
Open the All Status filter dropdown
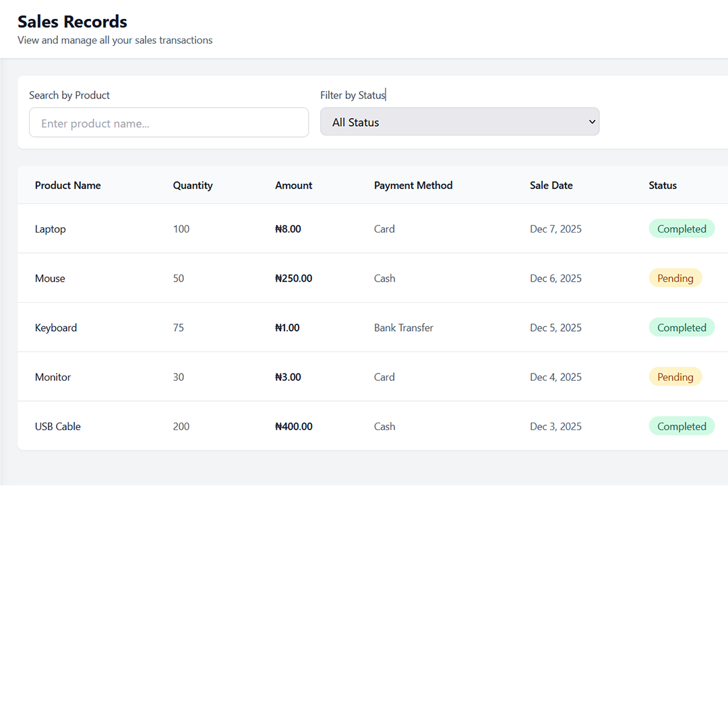coord(459,121)
